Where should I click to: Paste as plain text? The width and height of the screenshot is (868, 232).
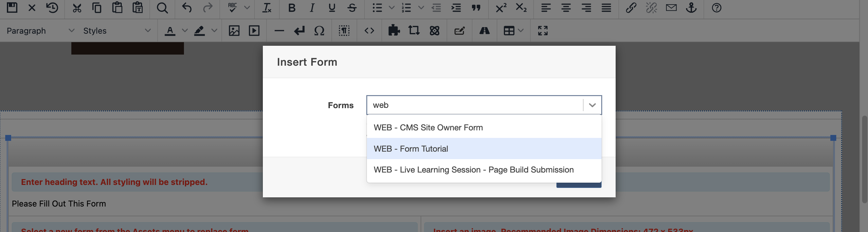point(137,8)
